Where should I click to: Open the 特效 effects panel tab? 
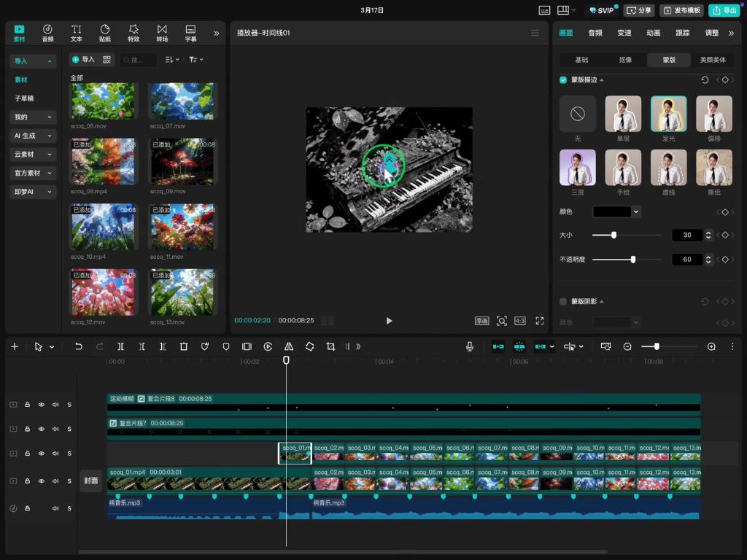(133, 33)
